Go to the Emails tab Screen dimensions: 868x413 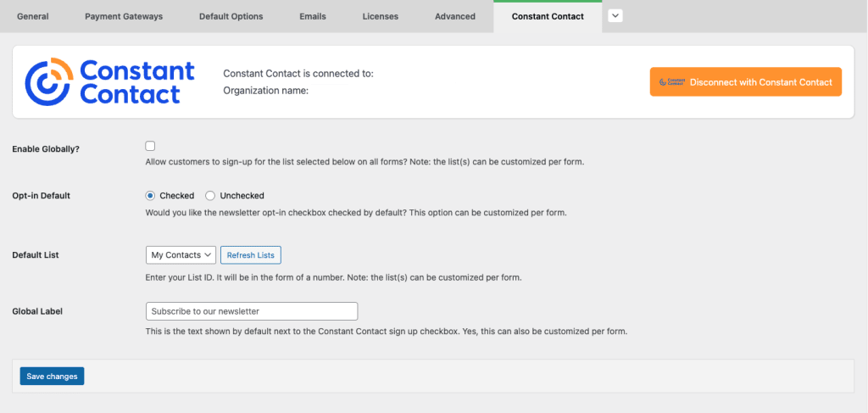[313, 17]
